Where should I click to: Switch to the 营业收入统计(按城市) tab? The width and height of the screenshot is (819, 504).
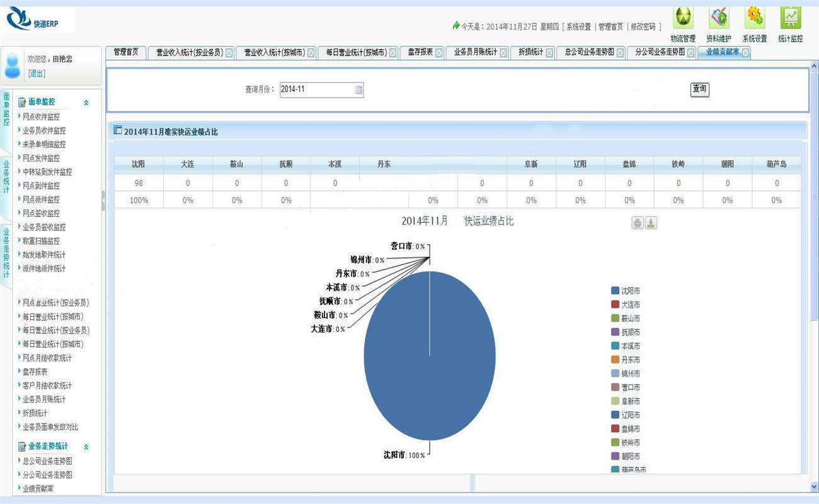275,53
